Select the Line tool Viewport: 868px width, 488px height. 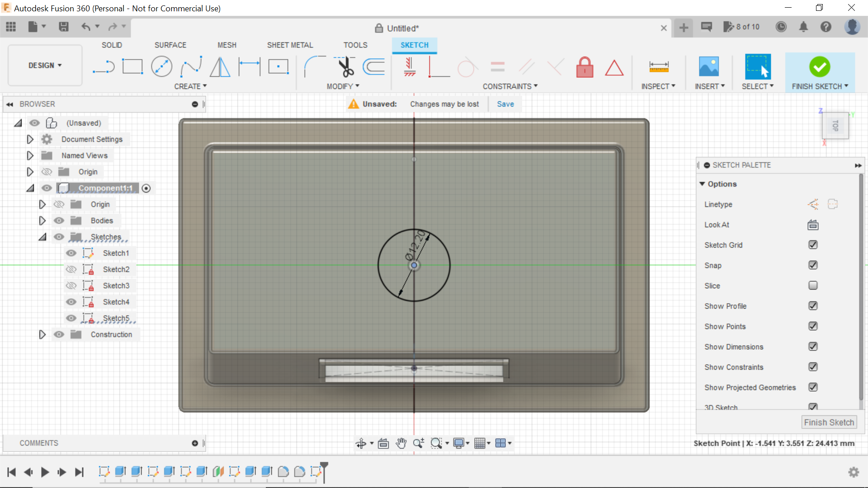[104, 66]
